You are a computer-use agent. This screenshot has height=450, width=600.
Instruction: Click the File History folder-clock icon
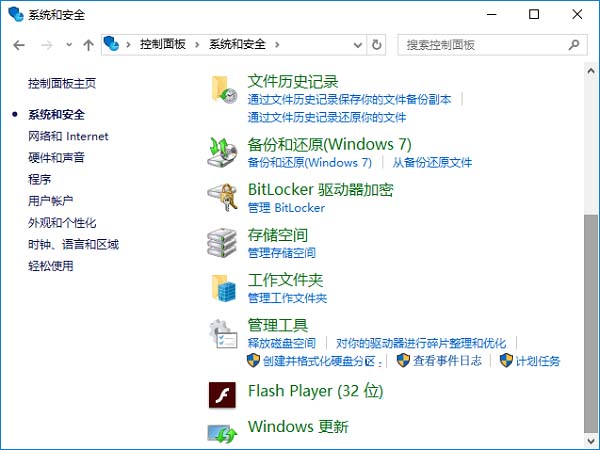[x=224, y=90]
